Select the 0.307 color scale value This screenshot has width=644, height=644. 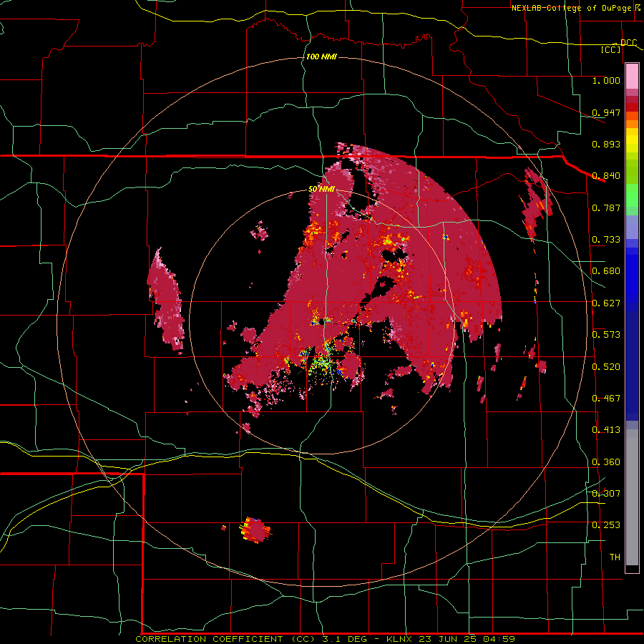pos(606,493)
